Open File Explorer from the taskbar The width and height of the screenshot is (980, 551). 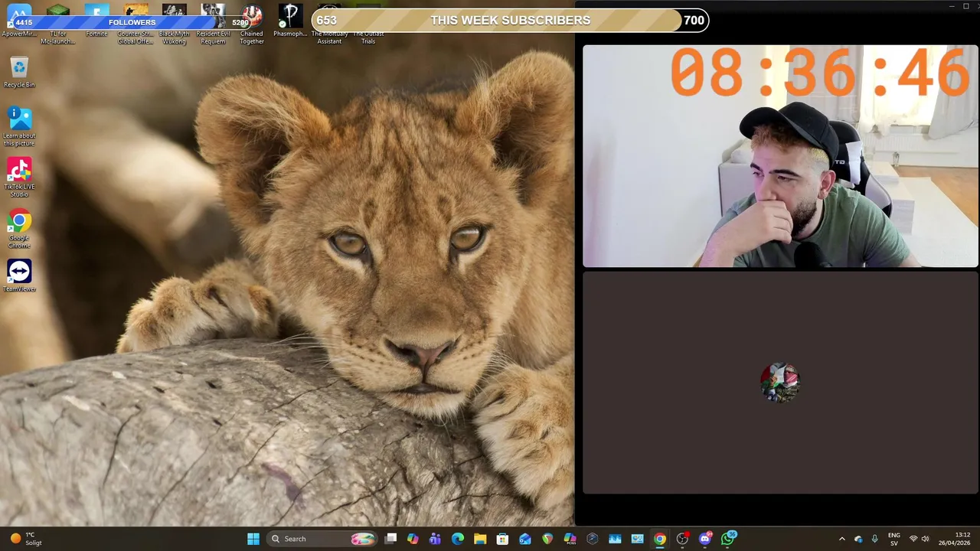pyautogui.click(x=480, y=539)
